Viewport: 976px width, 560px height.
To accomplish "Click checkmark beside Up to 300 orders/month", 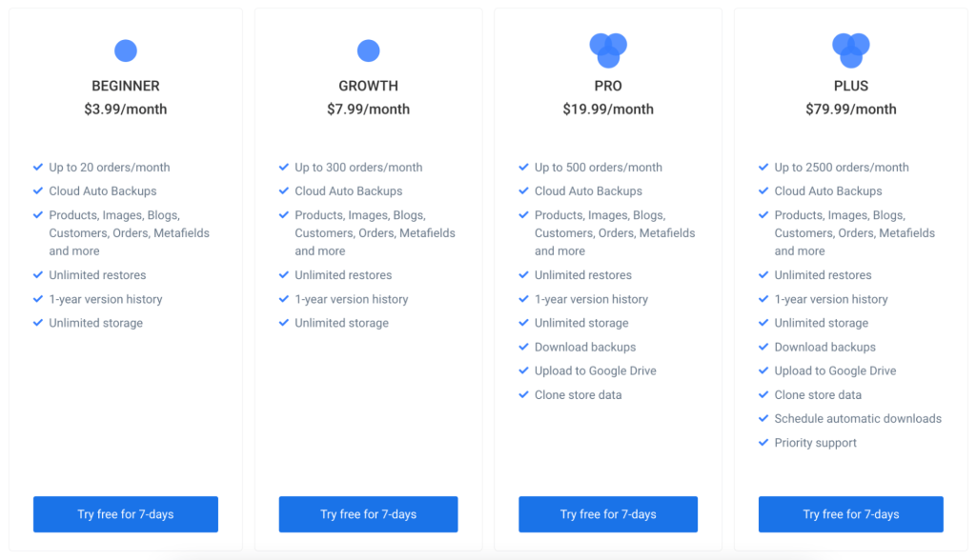I will [284, 167].
